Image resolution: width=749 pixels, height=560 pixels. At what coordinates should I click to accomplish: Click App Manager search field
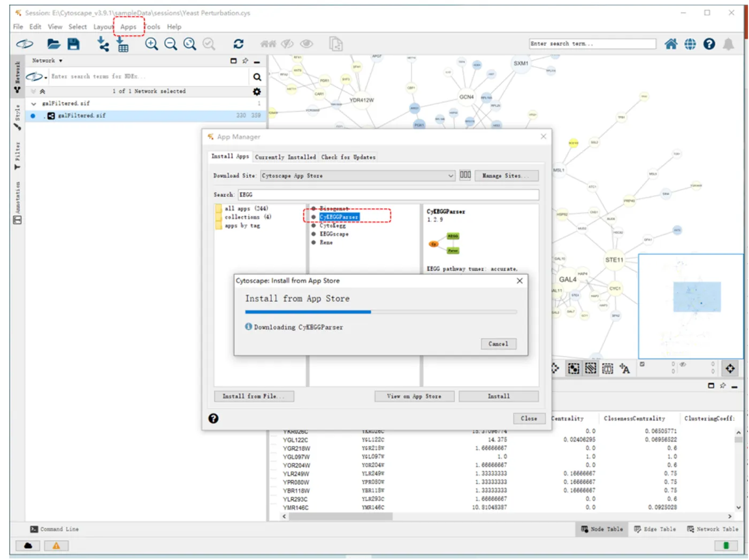[388, 195]
